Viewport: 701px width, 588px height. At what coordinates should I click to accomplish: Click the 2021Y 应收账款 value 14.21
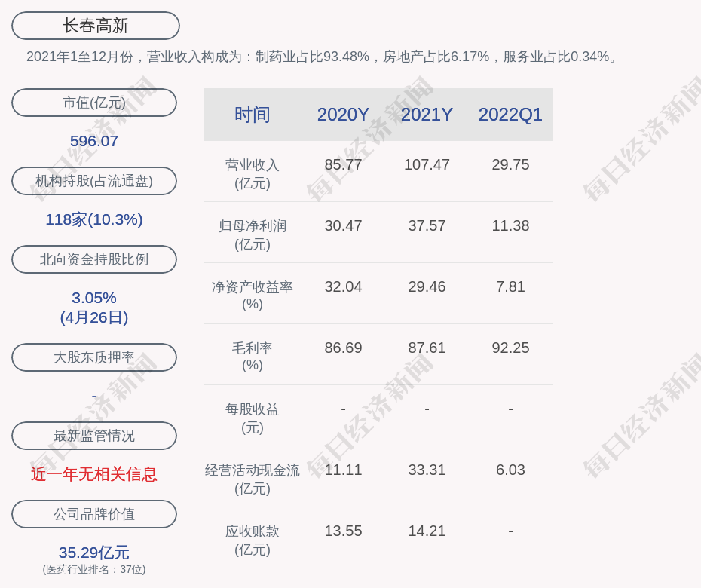(427, 531)
